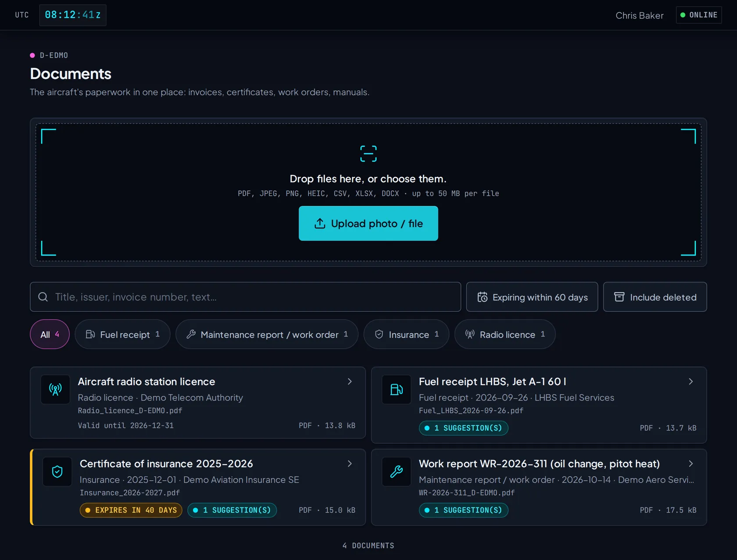Open 1 SUGGESTION(S) badge on insurance certificate card

[232, 510]
